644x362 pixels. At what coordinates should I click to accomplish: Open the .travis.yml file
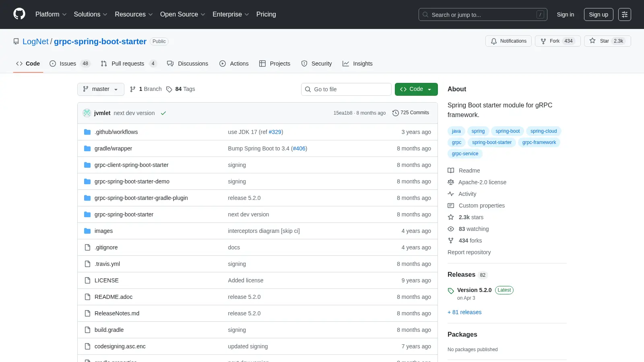coord(107,264)
